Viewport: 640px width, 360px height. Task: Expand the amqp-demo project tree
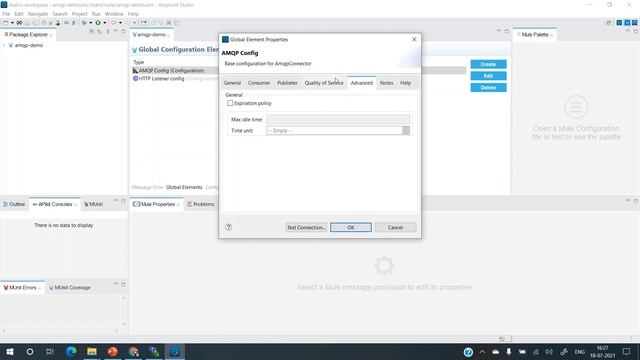4,45
